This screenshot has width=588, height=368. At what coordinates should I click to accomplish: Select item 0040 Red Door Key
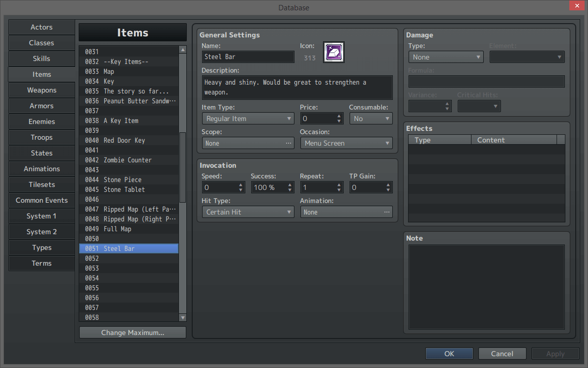coord(129,140)
